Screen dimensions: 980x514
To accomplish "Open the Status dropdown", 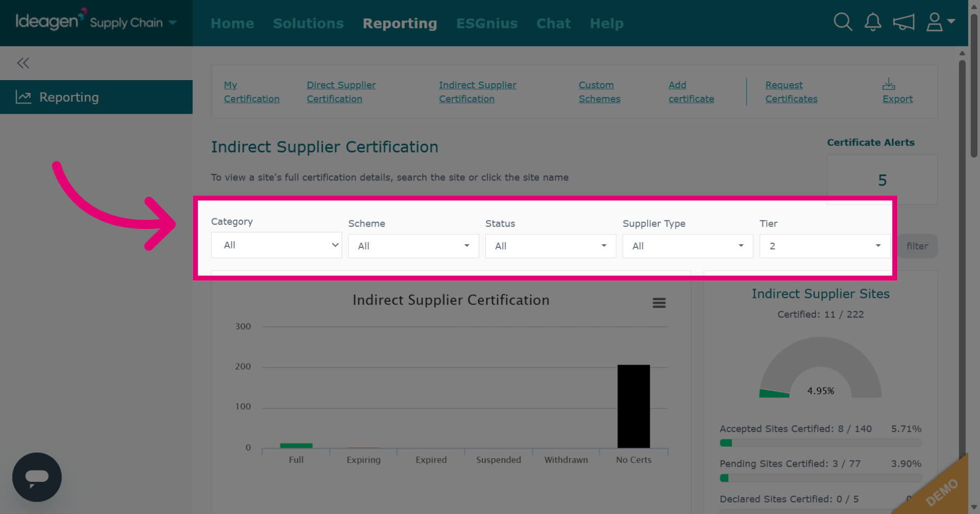I will click(551, 246).
